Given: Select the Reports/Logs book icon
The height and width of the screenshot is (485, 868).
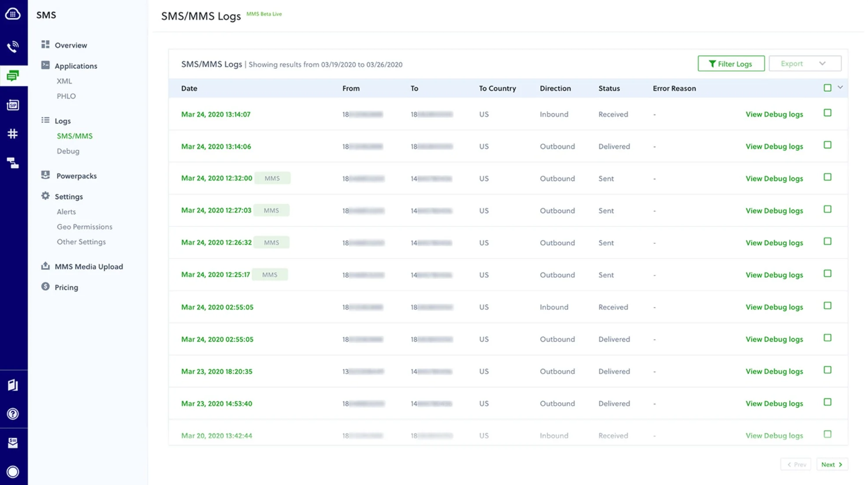Looking at the screenshot, I should click(x=12, y=385).
